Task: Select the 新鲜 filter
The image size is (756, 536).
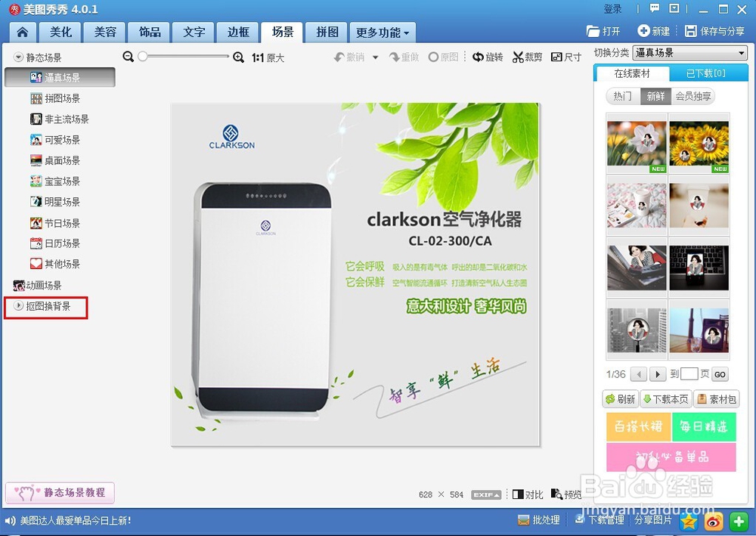Action: [655, 96]
